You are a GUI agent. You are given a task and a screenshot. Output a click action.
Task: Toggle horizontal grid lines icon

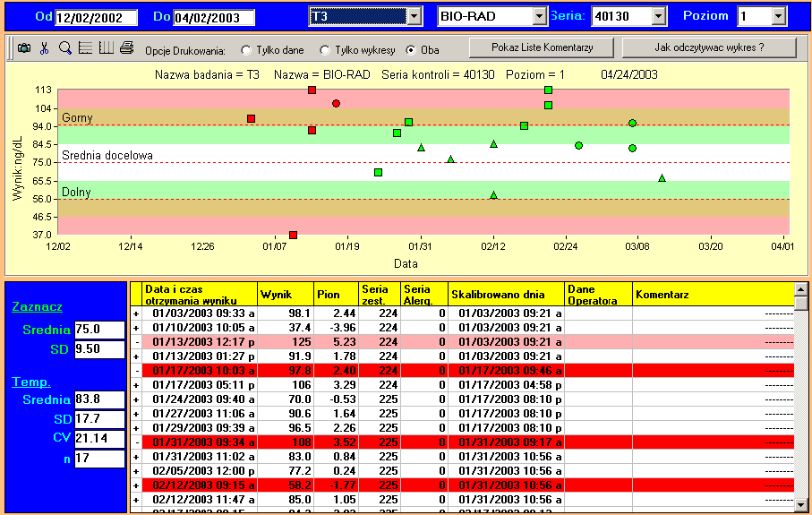click(x=86, y=48)
